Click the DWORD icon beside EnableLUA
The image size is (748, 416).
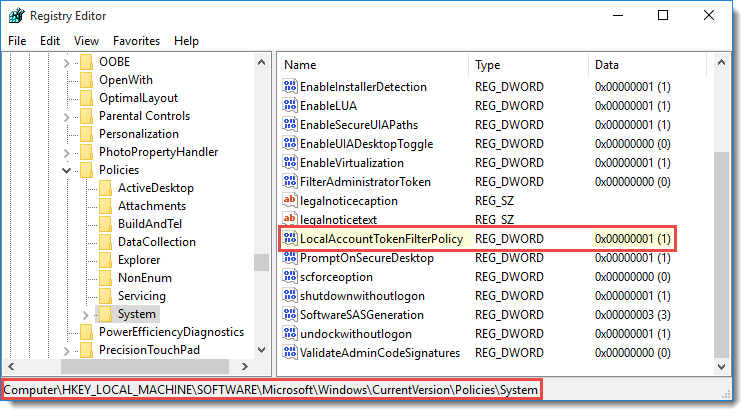point(290,105)
